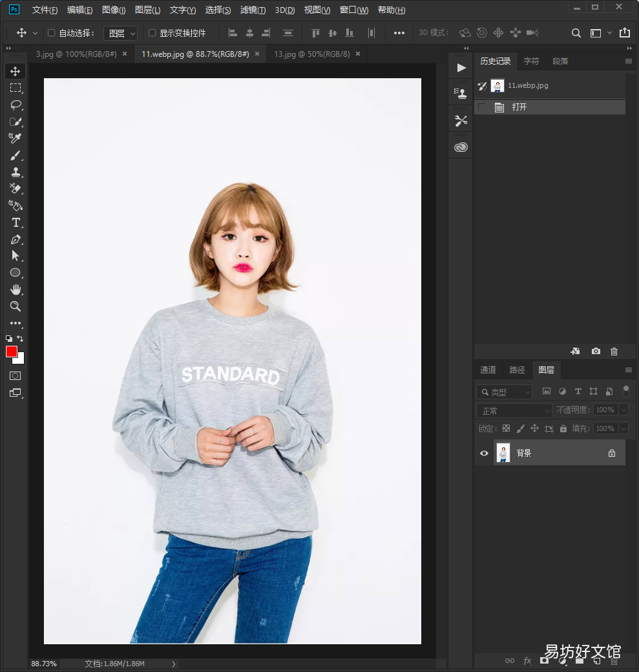
Task: Select the Eraser tool
Action: (16, 189)
